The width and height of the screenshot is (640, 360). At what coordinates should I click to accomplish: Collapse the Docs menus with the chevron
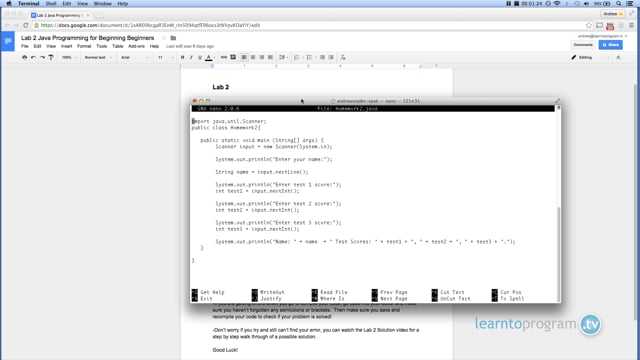point(618,58)
